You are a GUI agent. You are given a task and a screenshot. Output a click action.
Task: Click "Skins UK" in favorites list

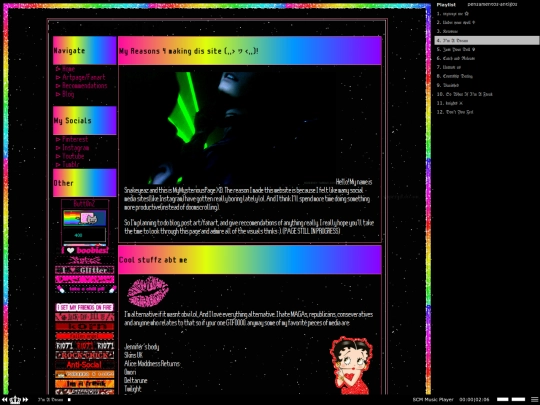(133, 355)
